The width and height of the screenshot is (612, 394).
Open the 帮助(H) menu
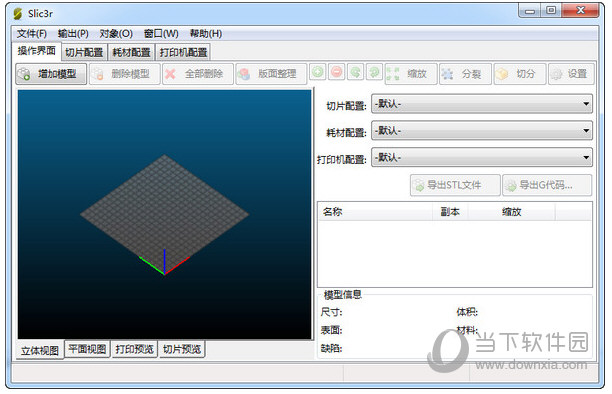(206, 34)
